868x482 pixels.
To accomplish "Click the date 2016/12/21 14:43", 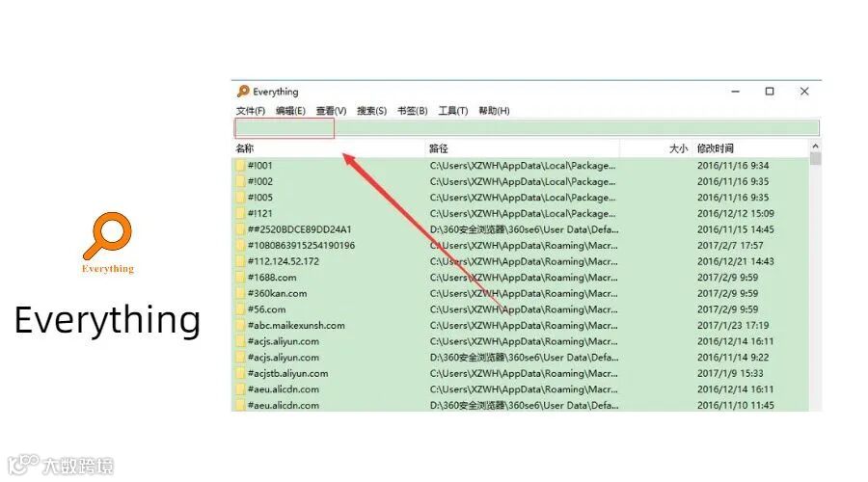I will (x=736, y=262).
